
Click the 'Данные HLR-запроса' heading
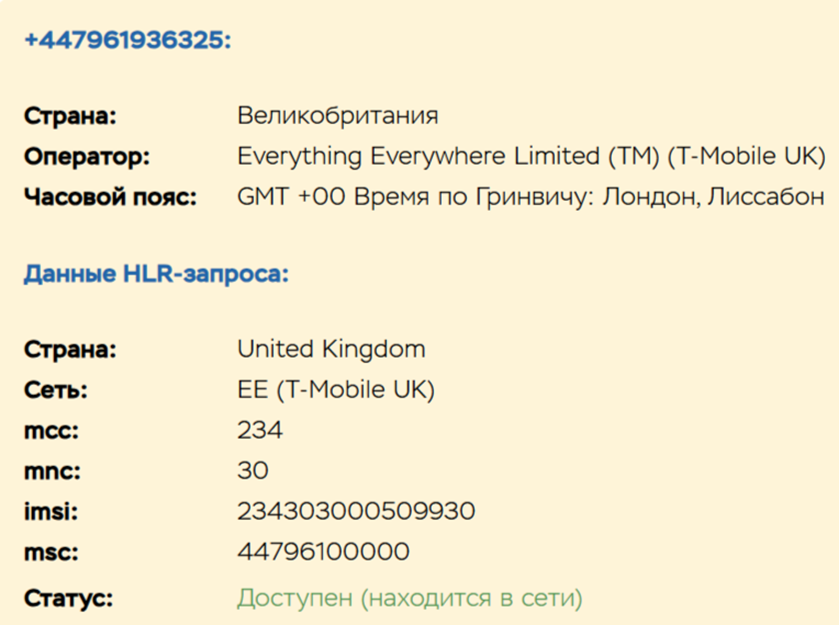click(156, 274)
